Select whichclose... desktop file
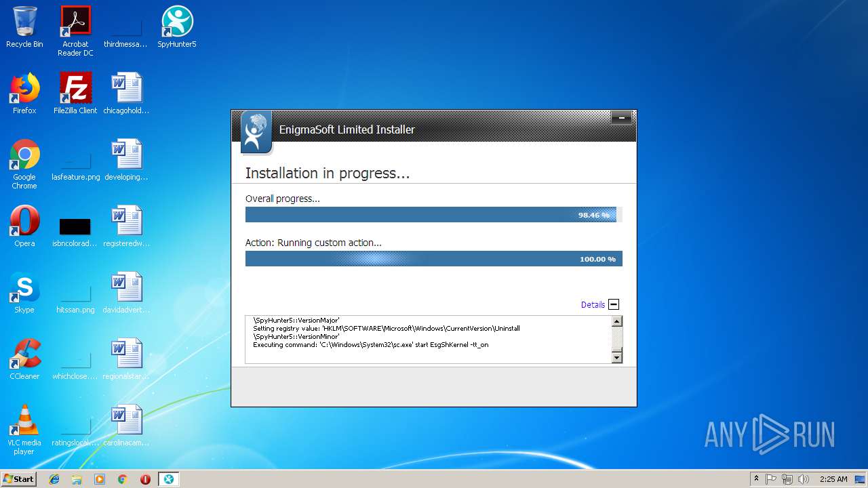Viewport: 868px width, 488px height. [x=75, y=359]
